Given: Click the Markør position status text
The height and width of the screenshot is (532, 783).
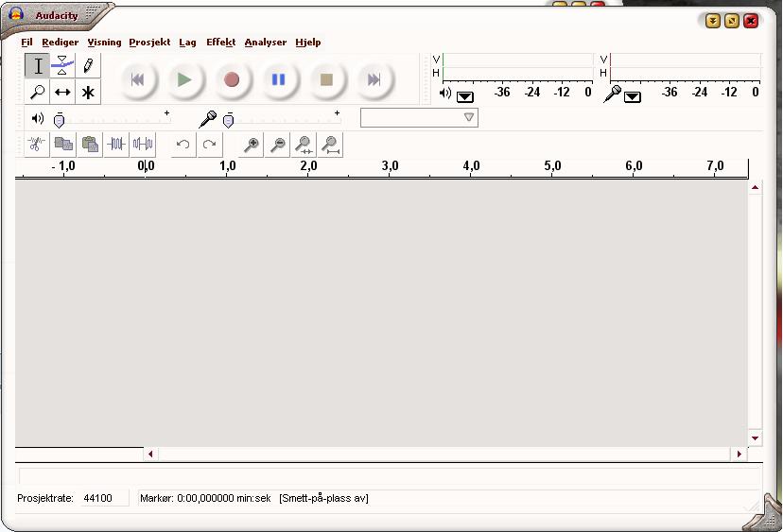Looking at the screenshot, I should 205,498.
